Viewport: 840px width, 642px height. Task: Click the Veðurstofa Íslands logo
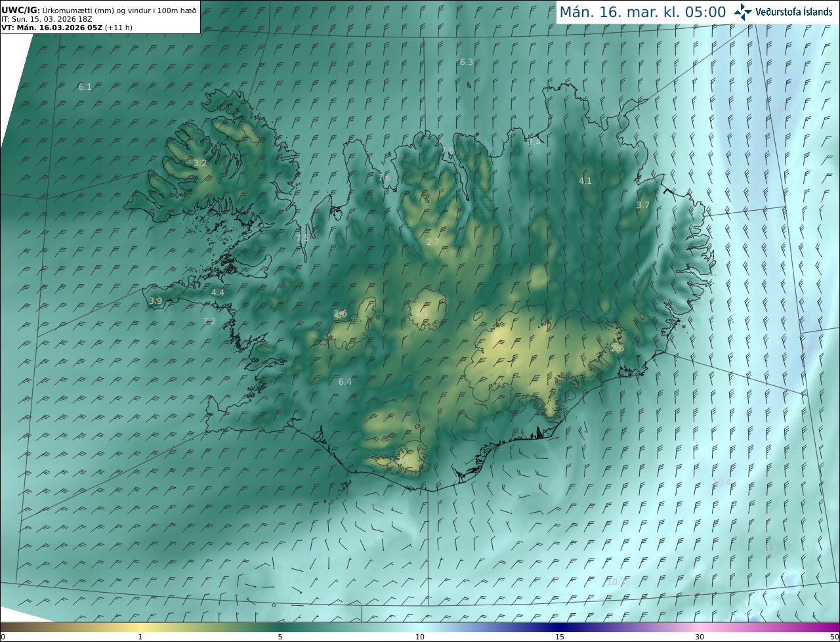pos(783,12)
